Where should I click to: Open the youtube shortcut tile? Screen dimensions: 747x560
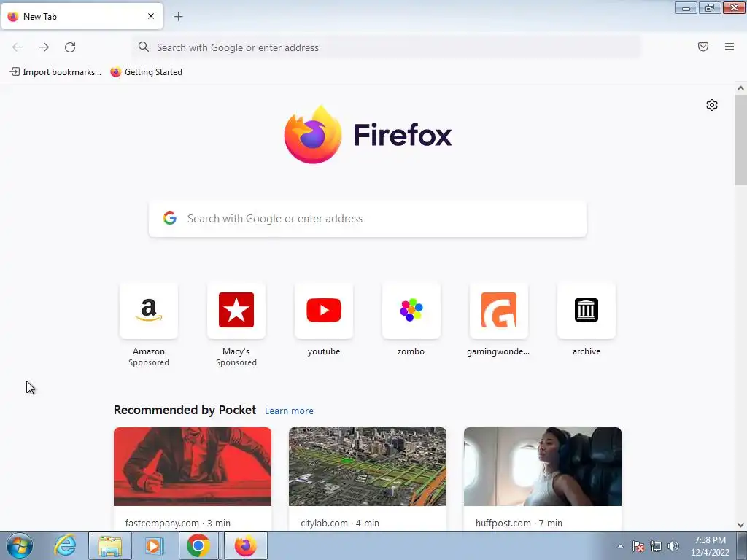click(324, 311)
